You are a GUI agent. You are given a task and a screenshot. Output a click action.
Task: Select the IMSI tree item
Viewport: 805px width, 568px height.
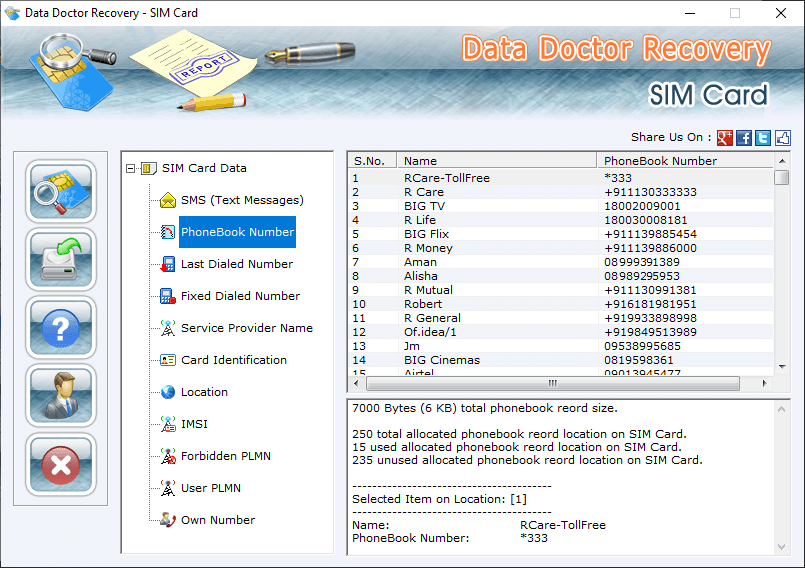(x=194, y=424)
